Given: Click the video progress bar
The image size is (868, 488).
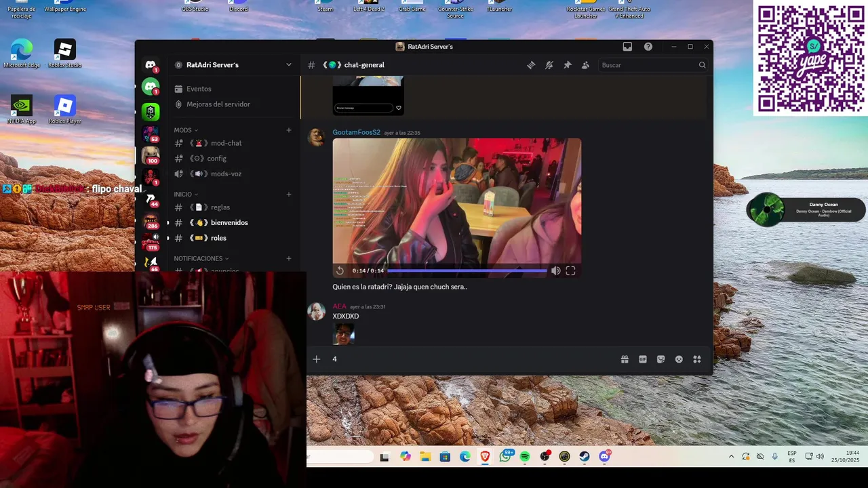Looking at the screenshot, I should (467, 270).
